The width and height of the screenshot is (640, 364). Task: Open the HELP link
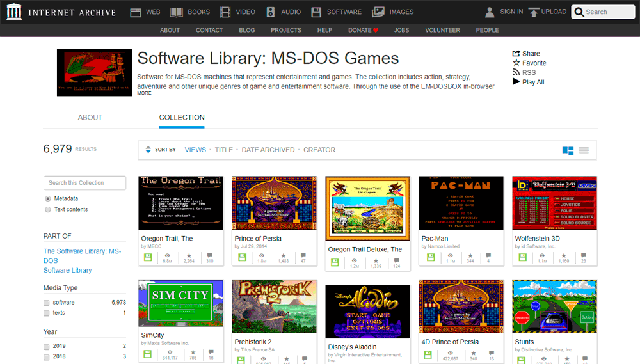tap(324, 30)
